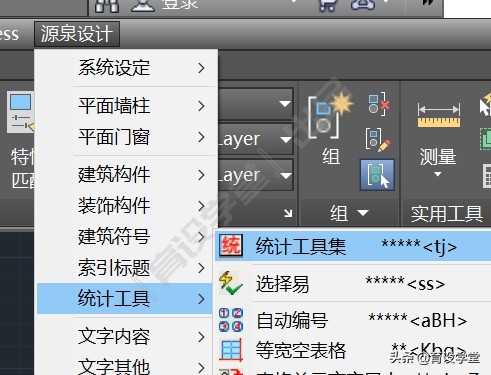Expand arrow beside 文字内容

pos(201,337)
